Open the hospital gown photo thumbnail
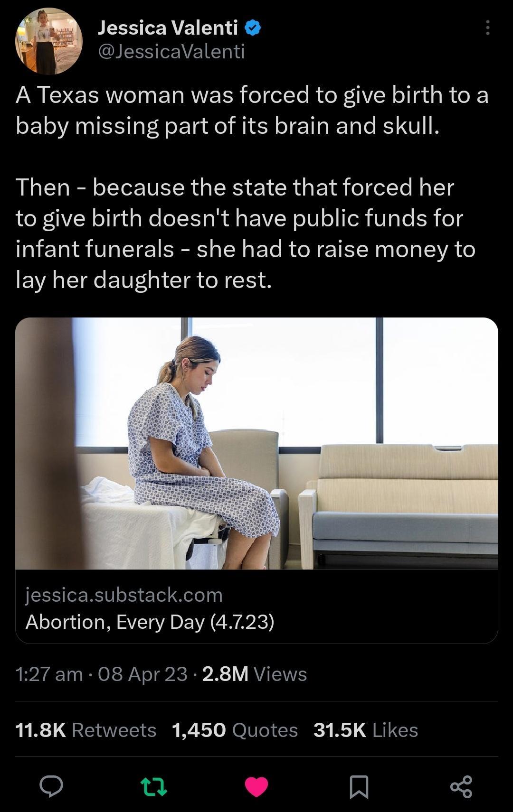Viewport: 513px width, 812px height. (x=256, y=446)
